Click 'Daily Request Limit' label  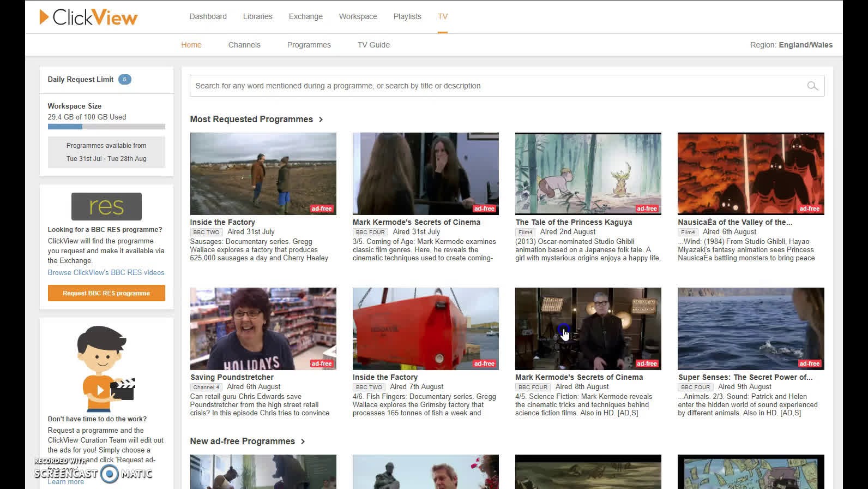pos(81,79)
